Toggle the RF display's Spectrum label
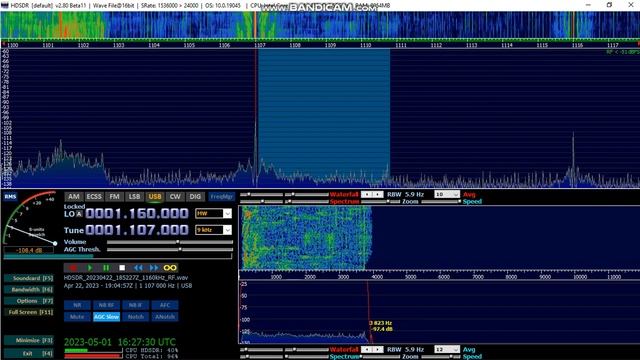The width and height of the screenshot is (640, 360). tap(344, 201)
